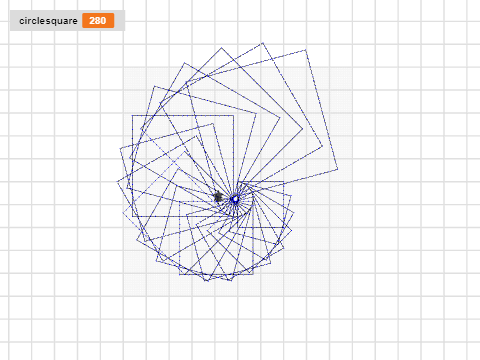Viewport: 480px width, 360px height.
Task: Click the small dark sprite near the spiral center
Action: click(218, 197)
